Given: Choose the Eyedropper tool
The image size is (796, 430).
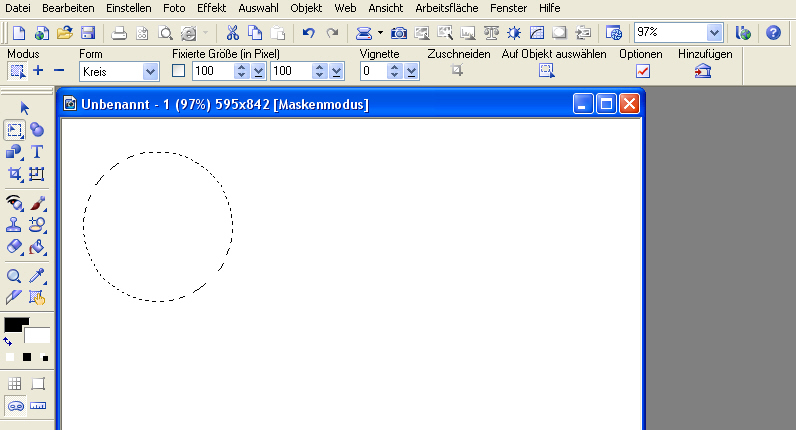Looking at the screenshot, I should coord(38,276).
